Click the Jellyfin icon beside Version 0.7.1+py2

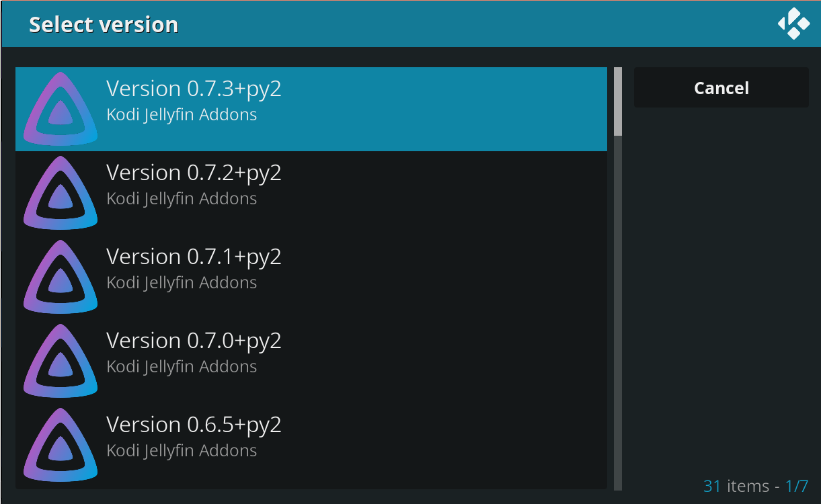point(60,276)
